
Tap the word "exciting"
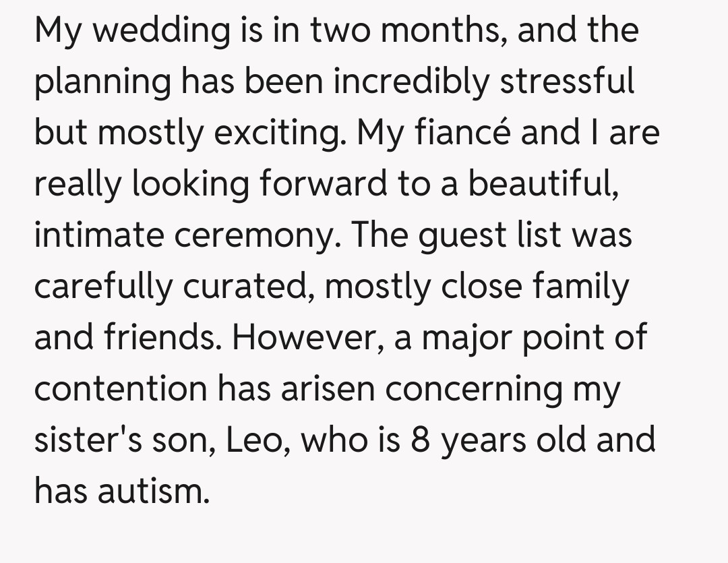291,134
